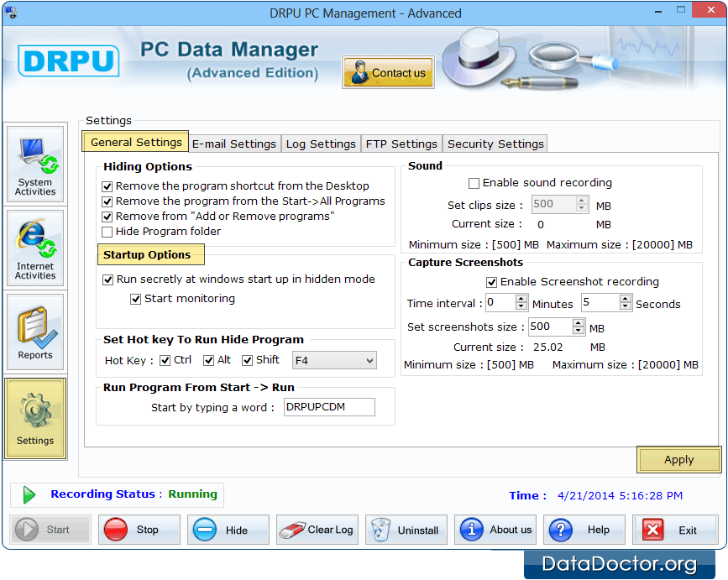
Task: Toggle Start monitoring checkbox
Action: (135, 300)
